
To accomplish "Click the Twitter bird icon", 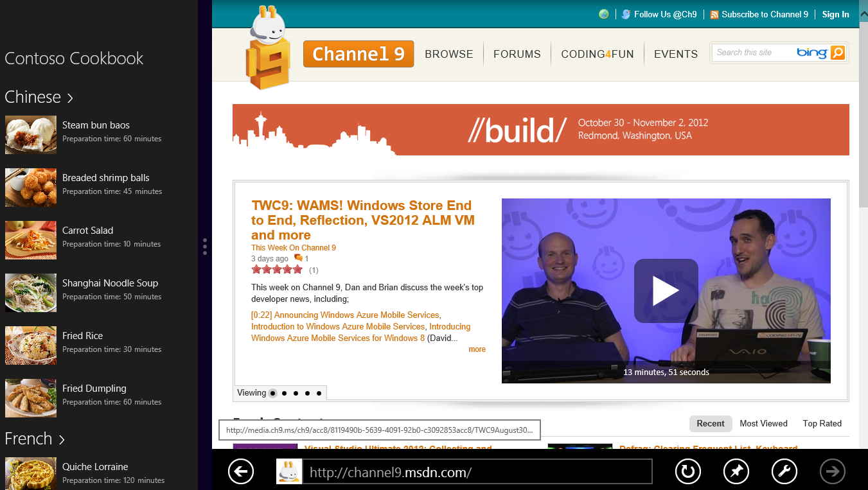I will 626,14.
